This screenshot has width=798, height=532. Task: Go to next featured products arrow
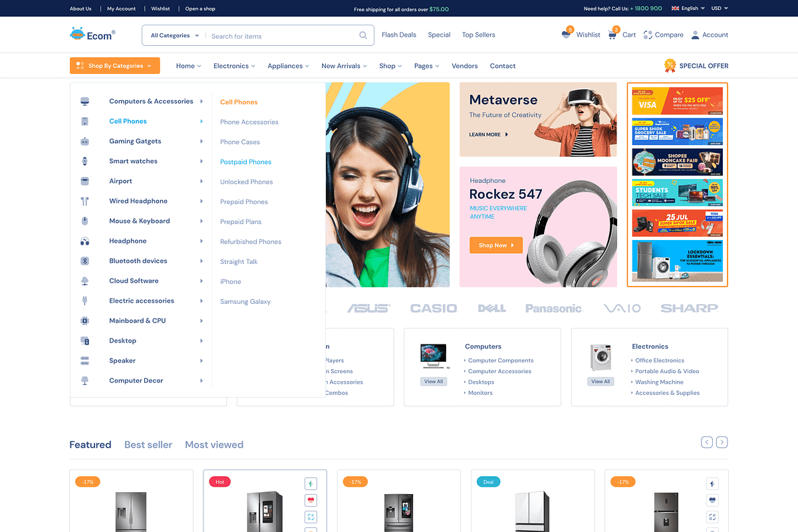[722, 442]
